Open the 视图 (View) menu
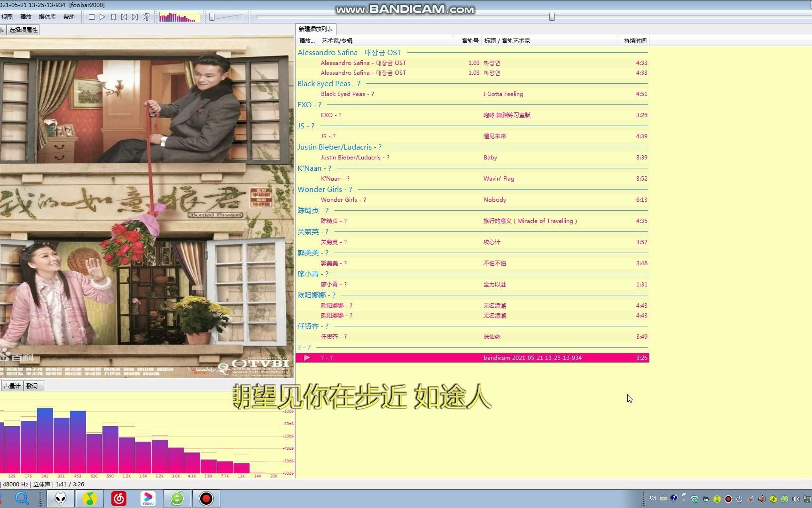The height and width of the screenshot is (508, 812). pos(7,17)
